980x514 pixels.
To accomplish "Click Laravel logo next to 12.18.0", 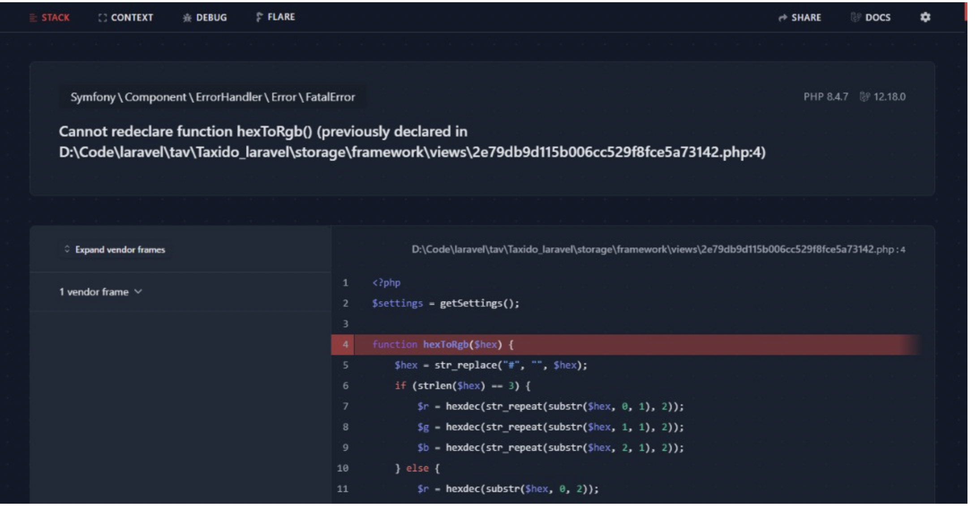I will tap(864, 97).
